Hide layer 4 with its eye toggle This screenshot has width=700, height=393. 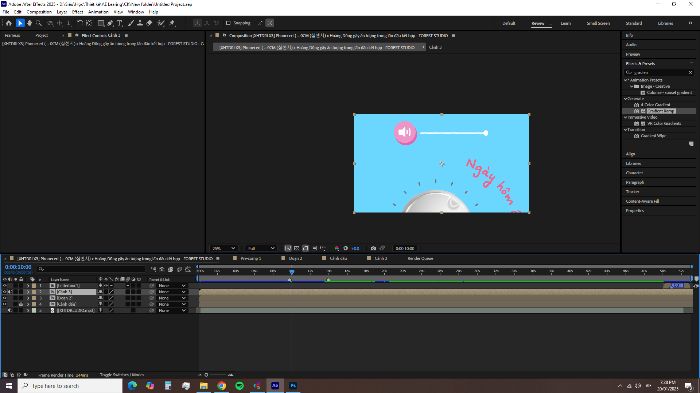point(5,304)
